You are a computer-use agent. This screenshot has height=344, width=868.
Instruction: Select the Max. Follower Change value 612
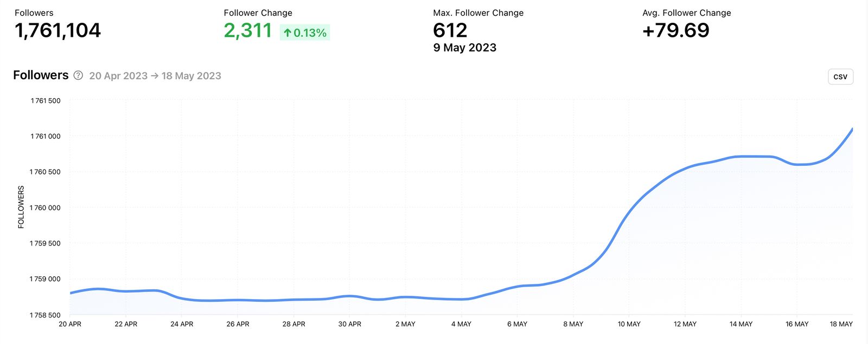450,30
